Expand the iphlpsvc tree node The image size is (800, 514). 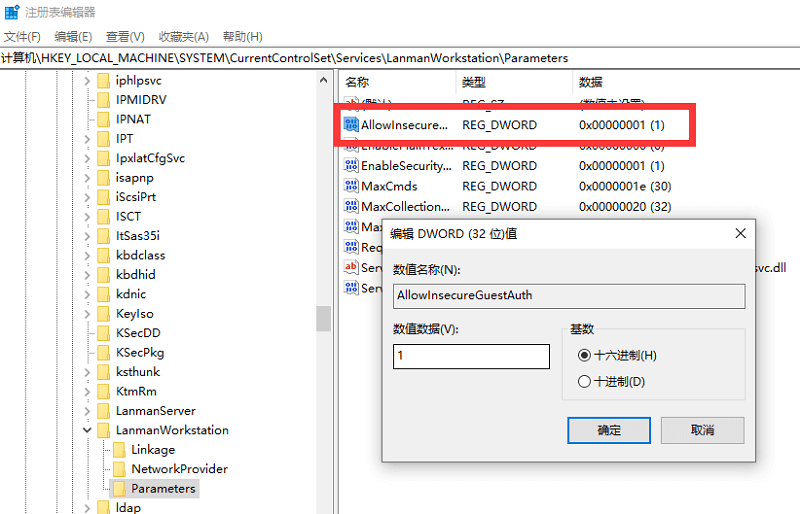click(x=87, y=81)
